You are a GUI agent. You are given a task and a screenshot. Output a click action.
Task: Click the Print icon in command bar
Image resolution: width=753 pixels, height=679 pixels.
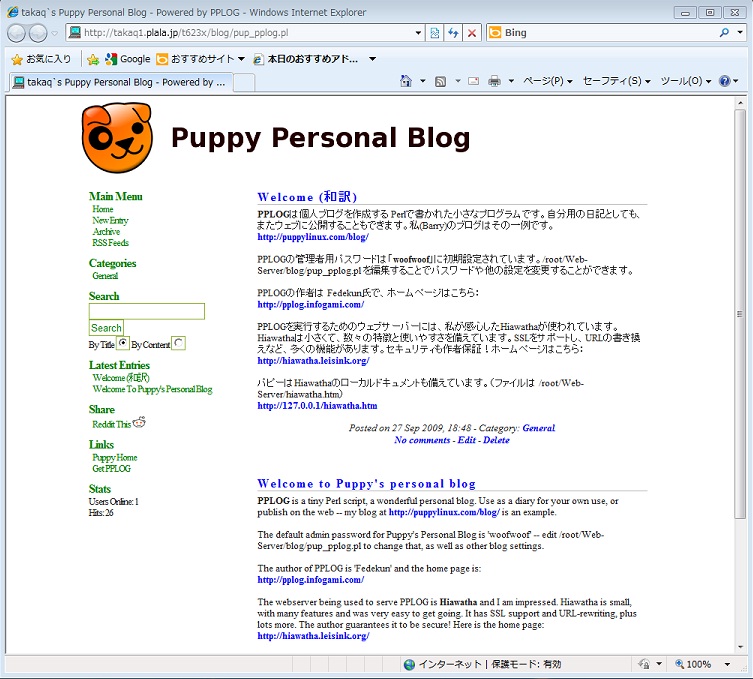tap(494, 81)
